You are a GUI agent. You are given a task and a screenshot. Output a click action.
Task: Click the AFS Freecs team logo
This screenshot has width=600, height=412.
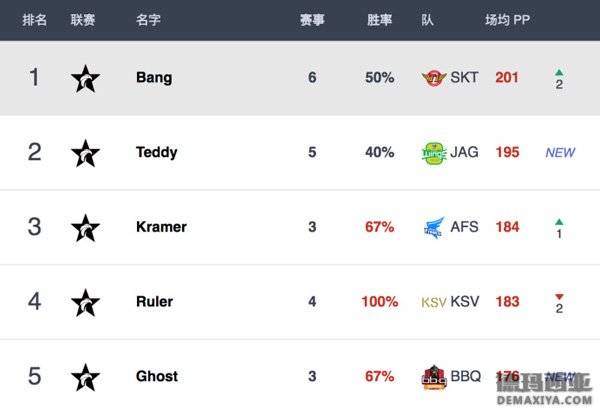click(435, 228)
